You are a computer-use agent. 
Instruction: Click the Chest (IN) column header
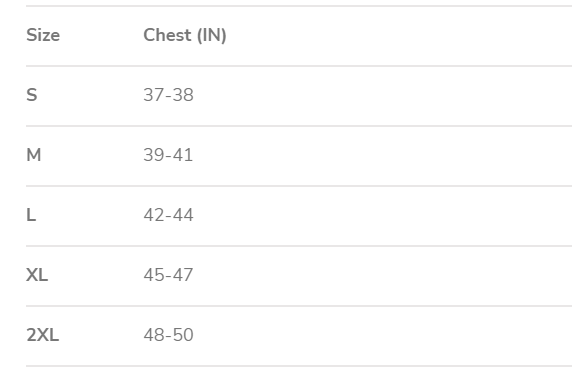pos(185,35)
